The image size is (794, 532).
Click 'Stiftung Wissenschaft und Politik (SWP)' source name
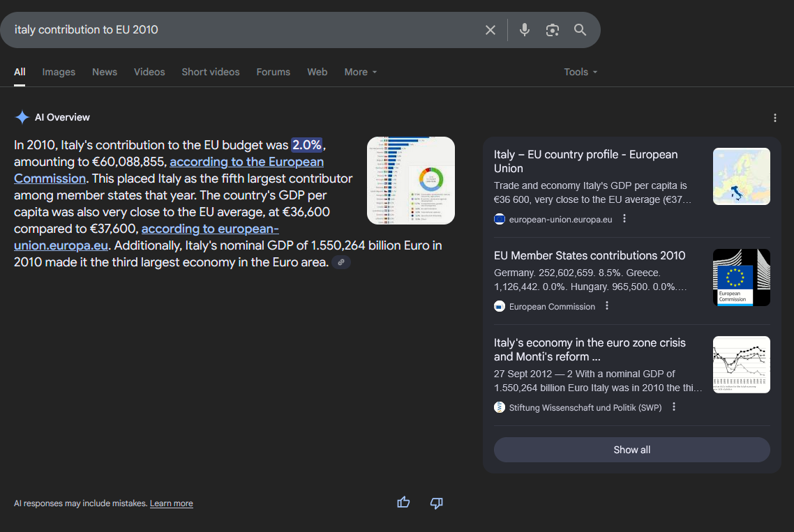585,408
